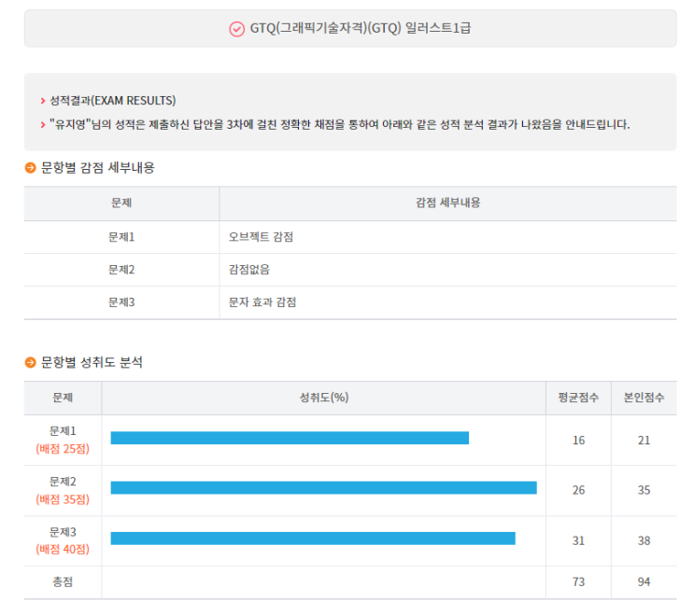The image size is (694, 616).
Task: Select the total average score 73
Action: pos(578,582)
